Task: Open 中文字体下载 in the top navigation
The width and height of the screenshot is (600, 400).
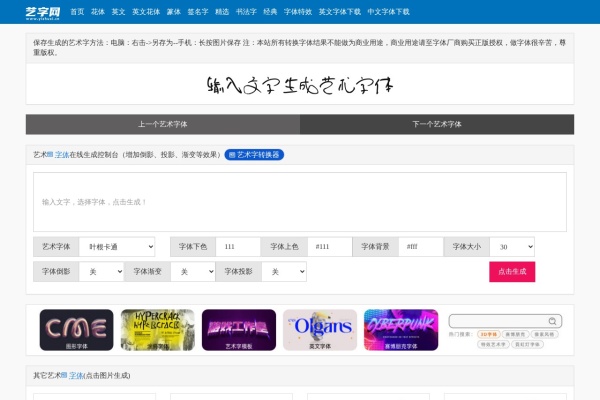Action: 388,12
